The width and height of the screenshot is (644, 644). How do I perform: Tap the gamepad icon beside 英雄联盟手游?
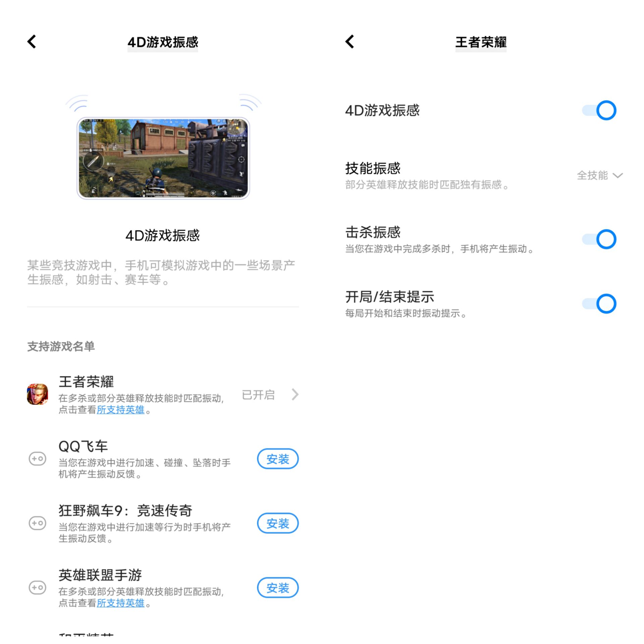tap(37, 587)
